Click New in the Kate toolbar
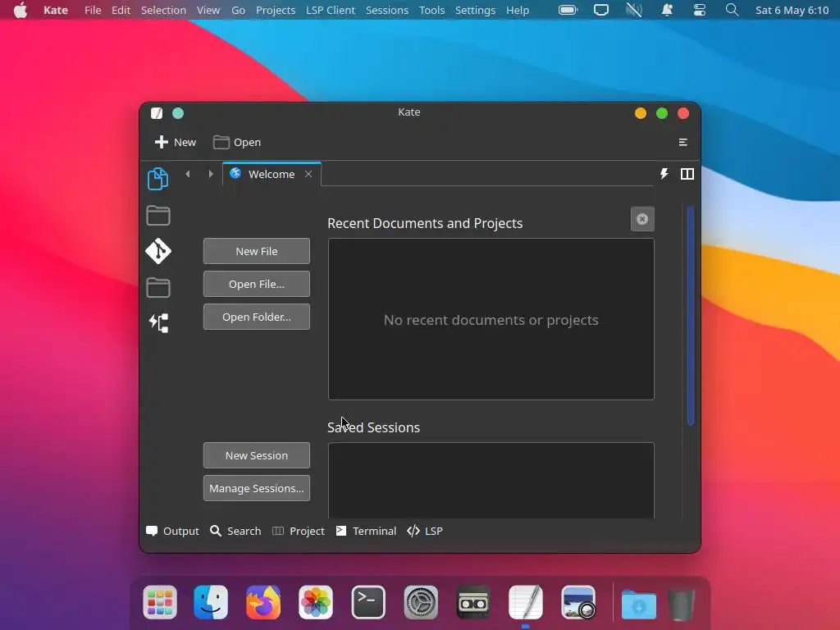 coord(176,142)
